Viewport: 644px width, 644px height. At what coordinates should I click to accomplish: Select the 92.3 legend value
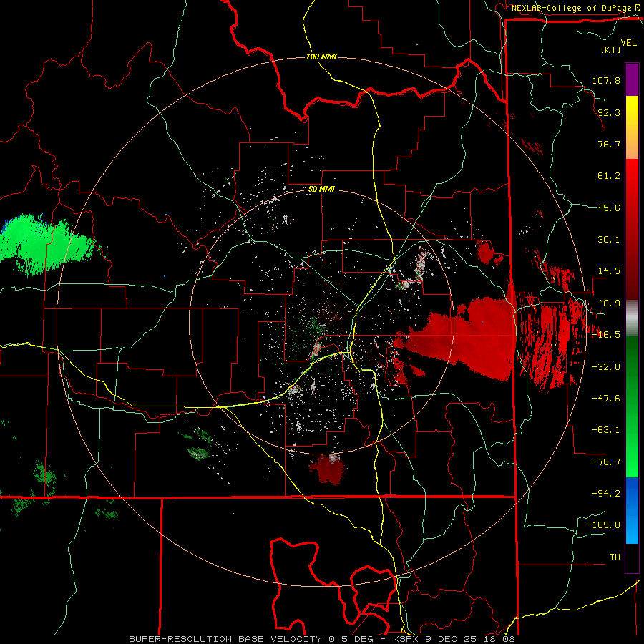click(609, 112)
